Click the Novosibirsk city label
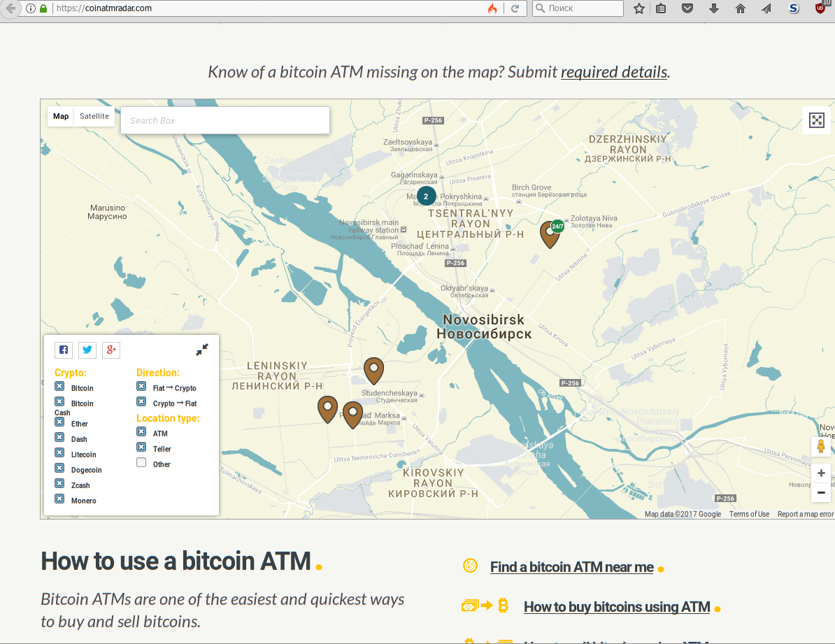 pos(484,327)
